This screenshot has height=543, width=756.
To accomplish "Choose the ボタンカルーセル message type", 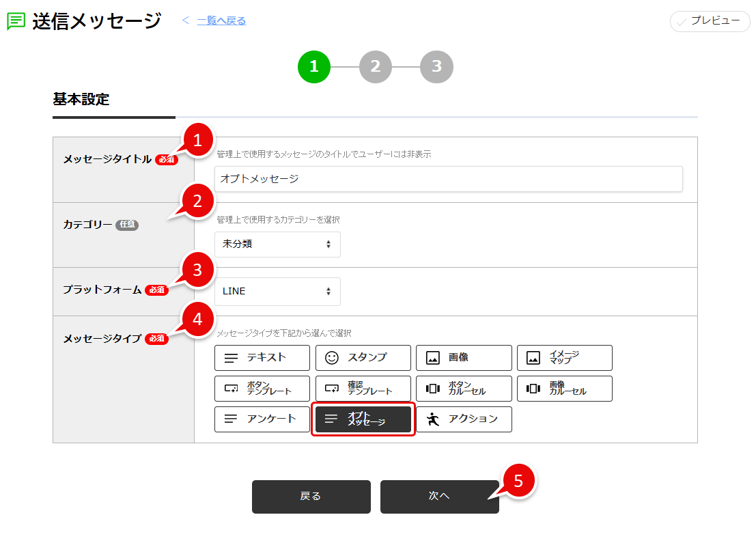I will click(464, 388).
